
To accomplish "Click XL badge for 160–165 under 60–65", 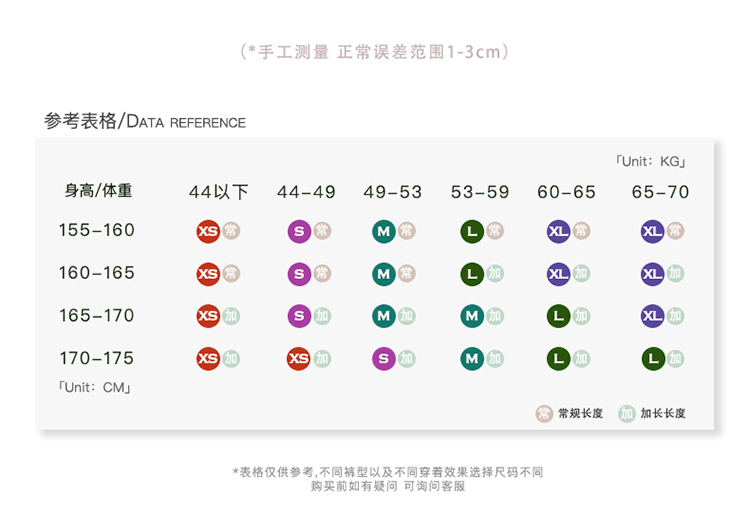I will (x=558, y=274).
